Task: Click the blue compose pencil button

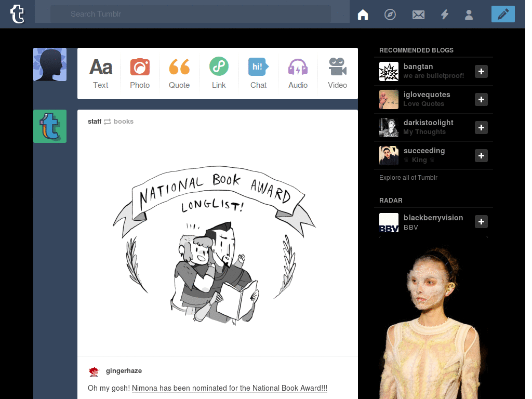Action: [503, 14]
